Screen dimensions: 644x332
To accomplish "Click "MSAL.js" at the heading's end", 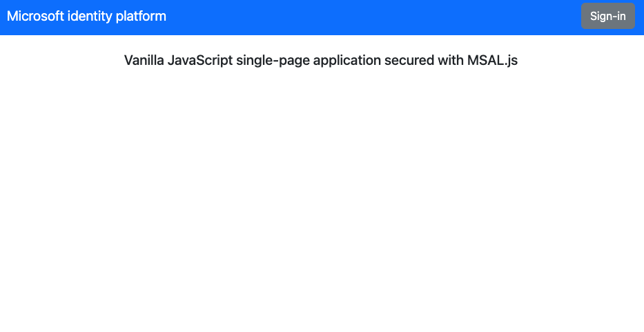I will (x=492, y=60).
